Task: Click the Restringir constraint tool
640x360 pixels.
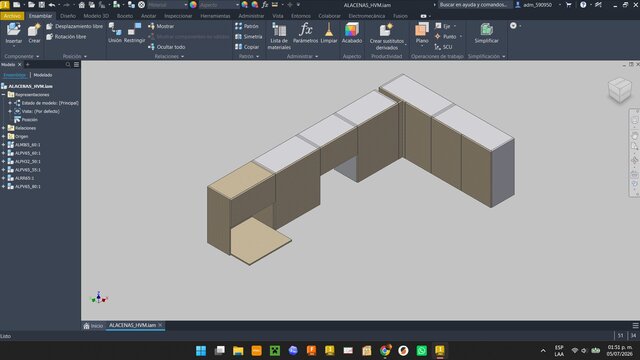Action: pyautogui.click(x=134, y=33)
